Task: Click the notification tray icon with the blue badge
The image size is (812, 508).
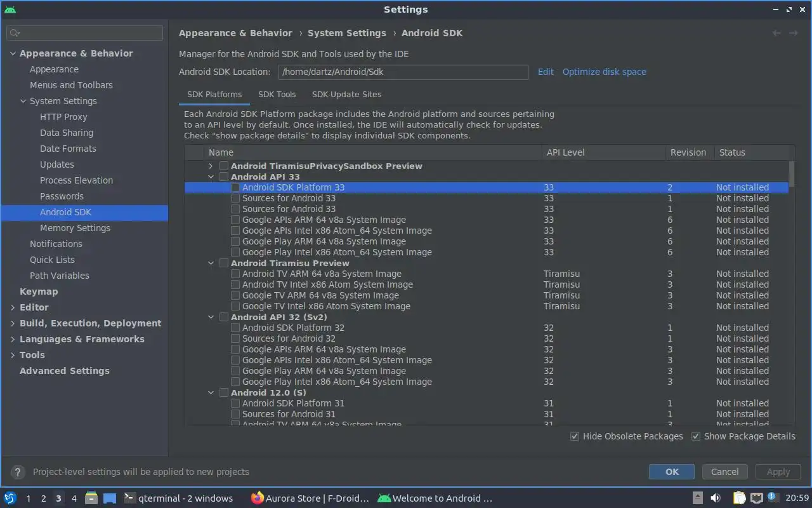Action: pos(772,497)
